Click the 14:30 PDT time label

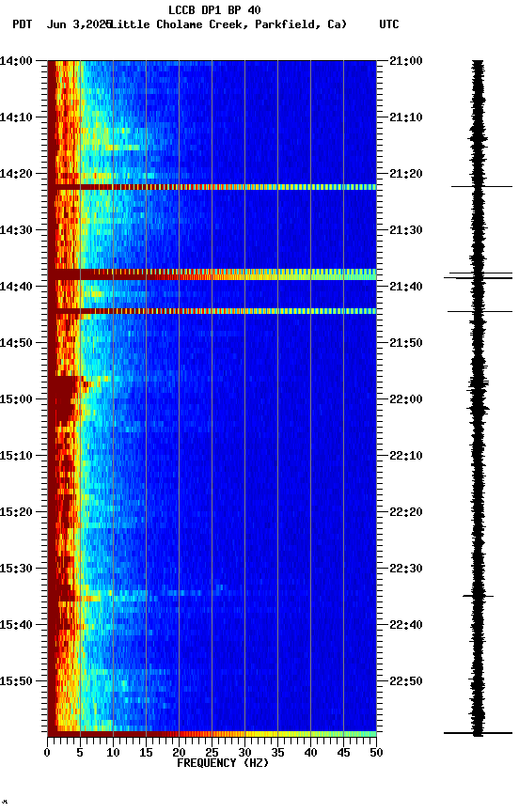(16, 230)
